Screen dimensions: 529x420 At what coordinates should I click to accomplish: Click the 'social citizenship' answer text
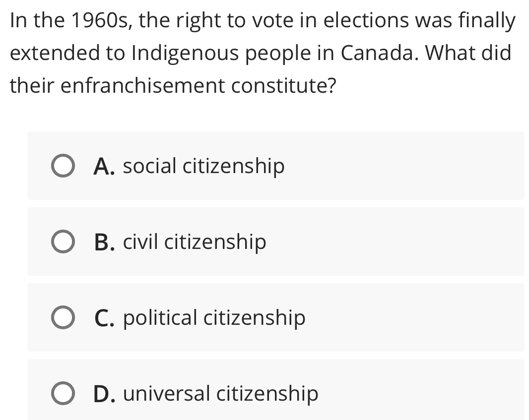click(204, 166)
